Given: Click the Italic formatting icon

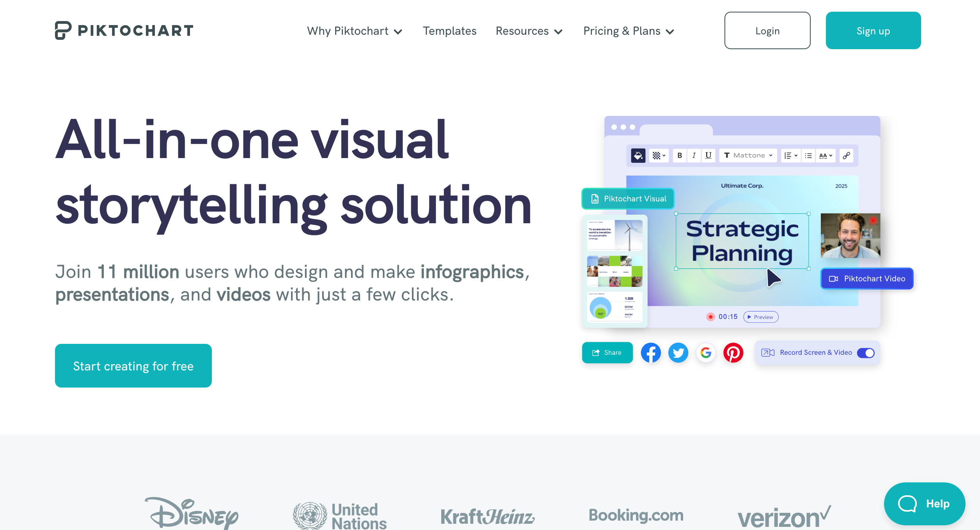Looking at the screenshot, I should (x=694, y=155).
